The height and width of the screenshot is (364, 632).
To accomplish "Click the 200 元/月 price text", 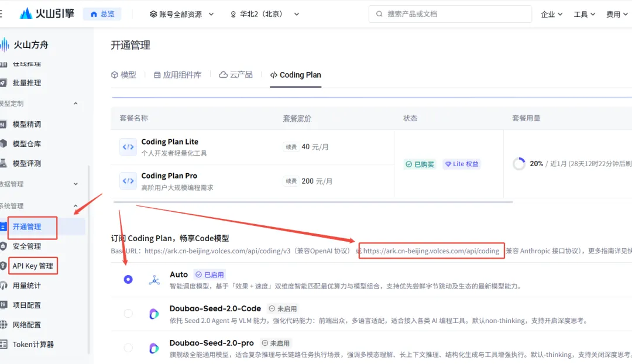I will click(x=317, y=181).
